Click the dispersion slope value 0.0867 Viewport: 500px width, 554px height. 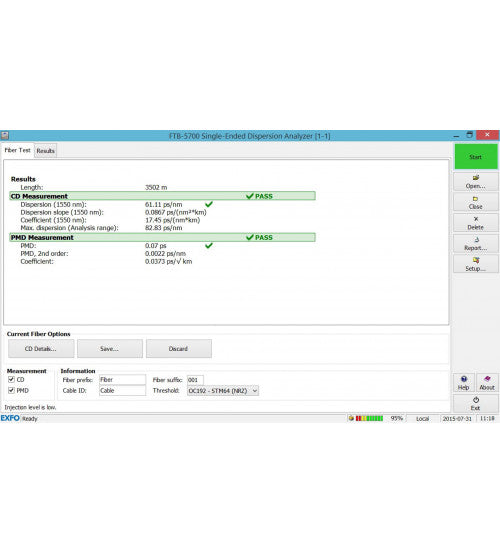coord(176,212)
